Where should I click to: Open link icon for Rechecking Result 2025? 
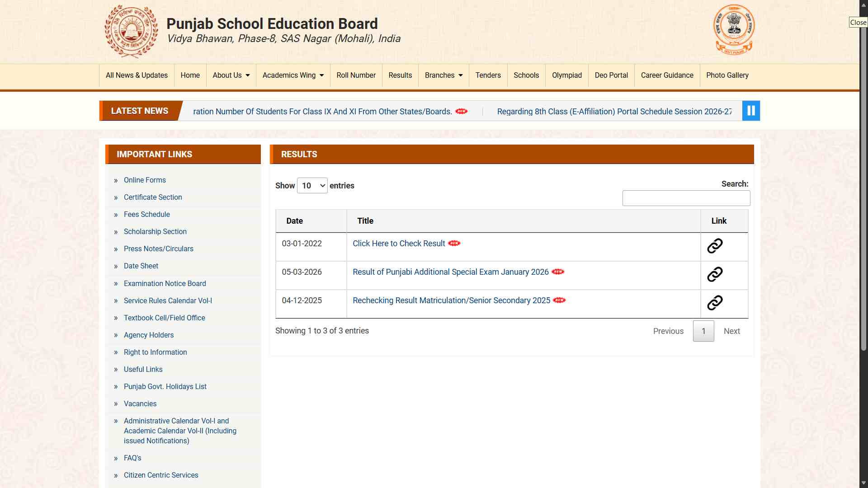click(715, 303)
